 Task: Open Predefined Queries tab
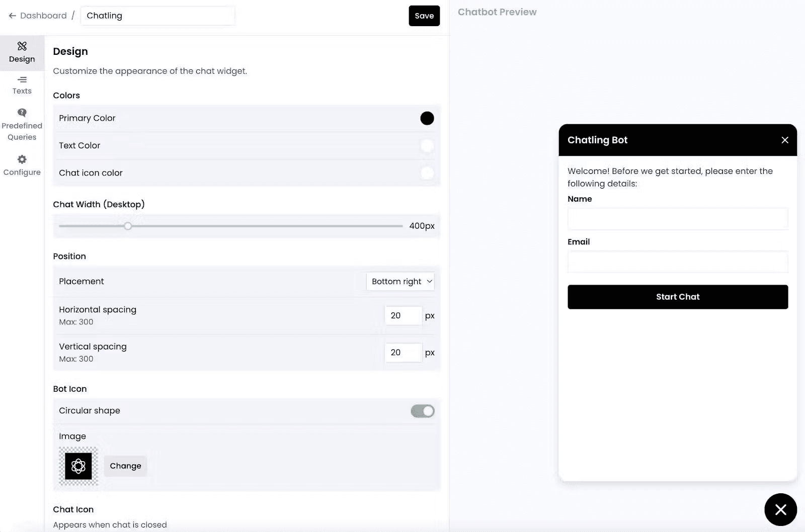pyautogui.click(x=22, y=125)
